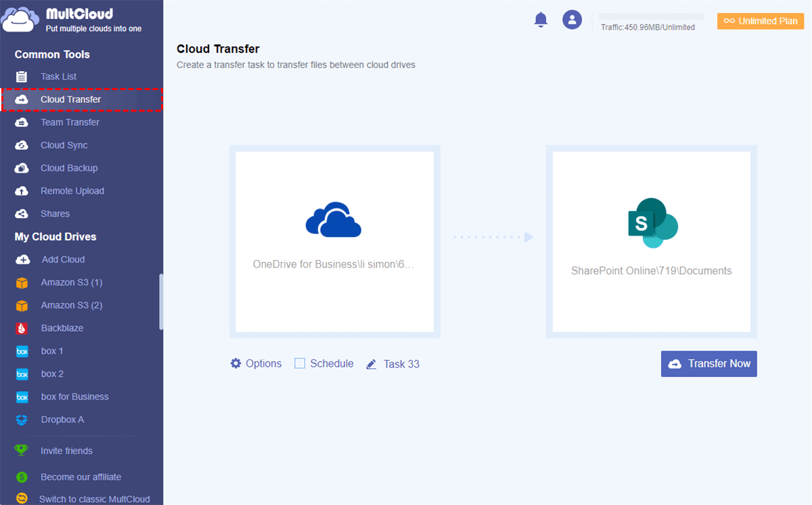Click the Amazon S3 (1) box icon
The height and width of the screenshot is (505, 812).
click(x=22, y=283)
